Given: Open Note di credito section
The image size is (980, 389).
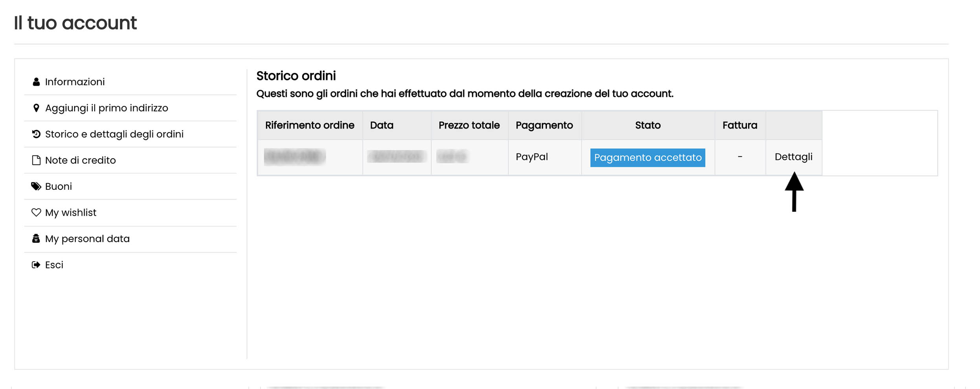Looking at the screenshot, I should 80,160.
